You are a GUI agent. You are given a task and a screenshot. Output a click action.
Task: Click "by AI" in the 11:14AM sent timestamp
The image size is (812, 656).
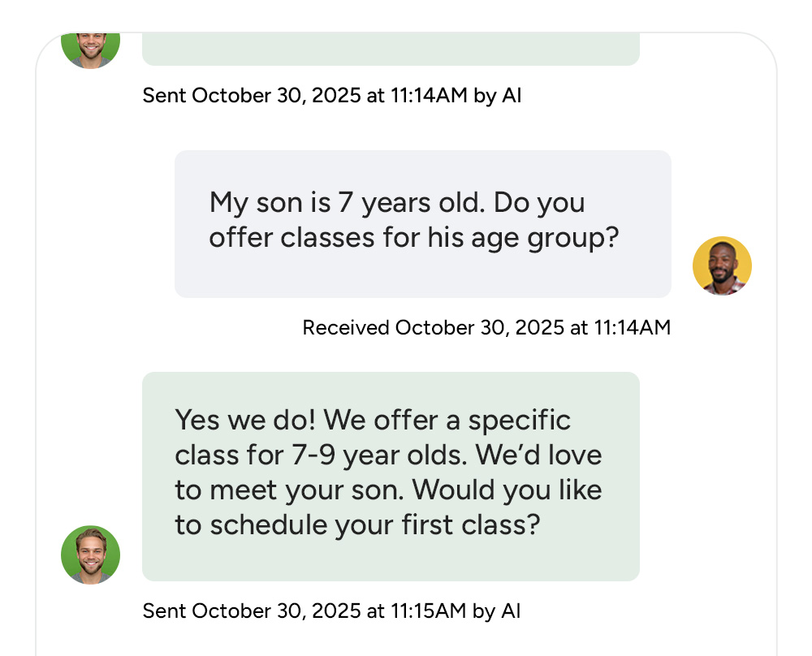click(x=497, y=96)
